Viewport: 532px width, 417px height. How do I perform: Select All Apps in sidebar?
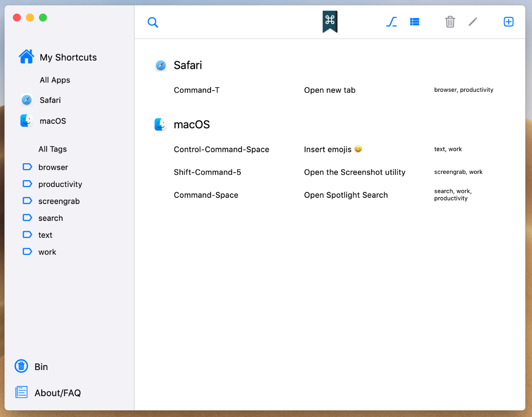click(x=55, y=80)
